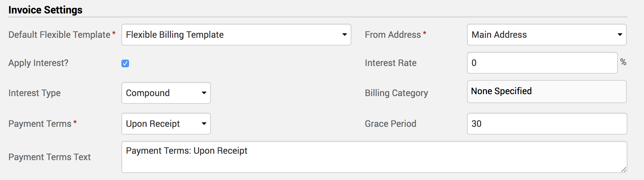Viewport: 644px width, 180px height.
Task: Select the Billing Category None Specified field
Action: click(547, 92)
